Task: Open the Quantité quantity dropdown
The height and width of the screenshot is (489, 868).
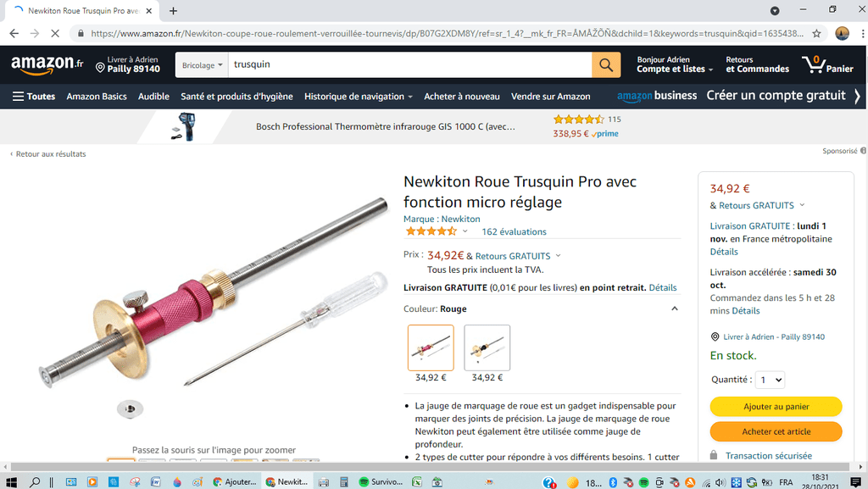Action: pos(770,380)
